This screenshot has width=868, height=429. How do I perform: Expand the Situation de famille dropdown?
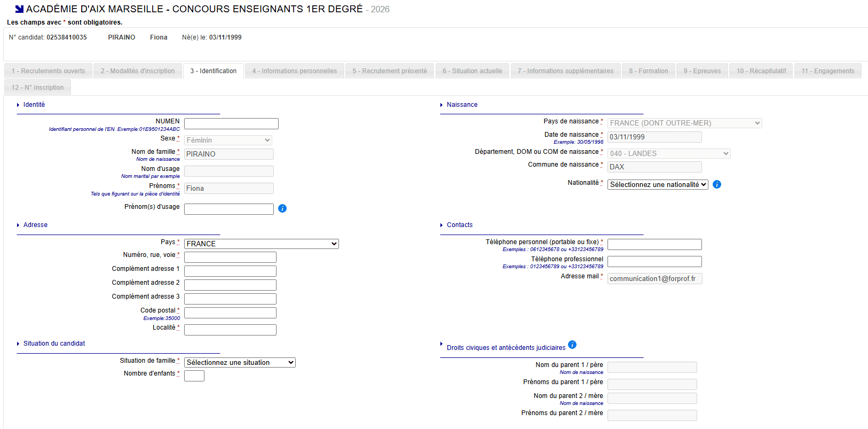point(240,362)
